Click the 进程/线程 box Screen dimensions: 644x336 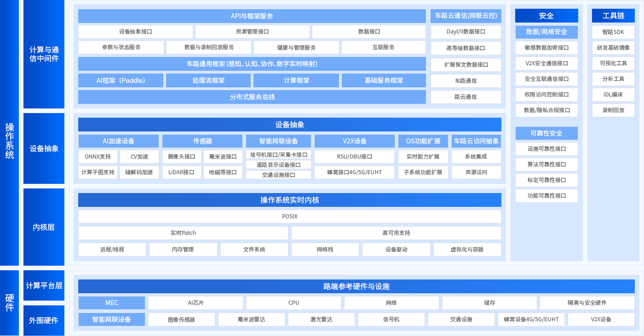(x=112, y=250)
